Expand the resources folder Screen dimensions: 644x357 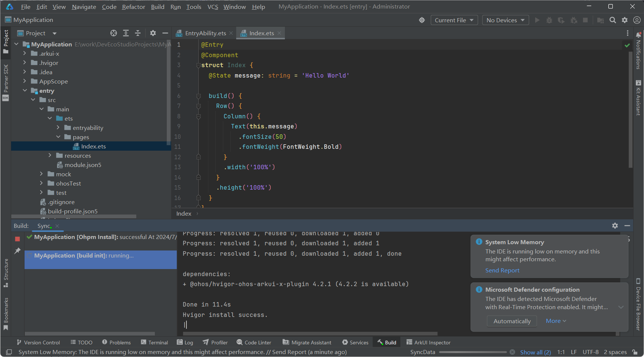pyautogui.click(x=50, y=155)
